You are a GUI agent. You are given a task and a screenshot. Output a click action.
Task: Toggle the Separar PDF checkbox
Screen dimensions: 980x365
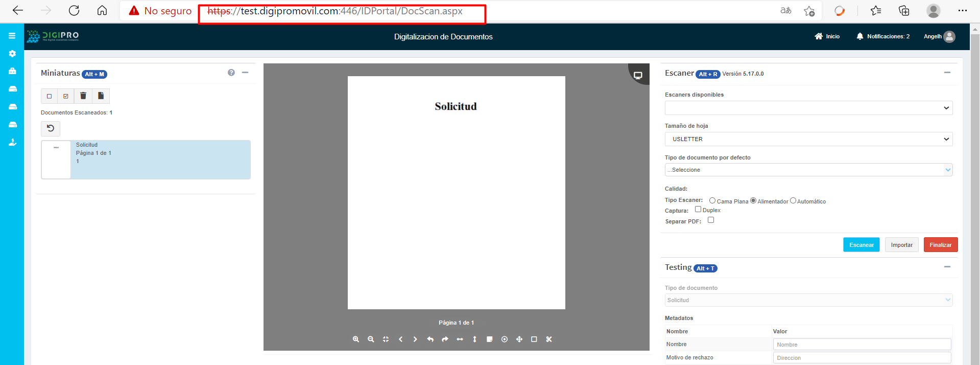tap(711, 220)
